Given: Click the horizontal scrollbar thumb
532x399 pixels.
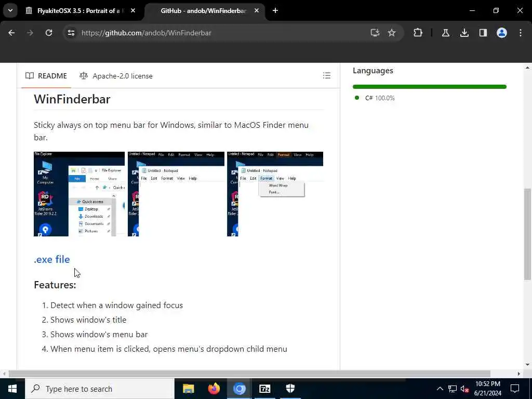Looking at the screenshot, I should 249,374.
